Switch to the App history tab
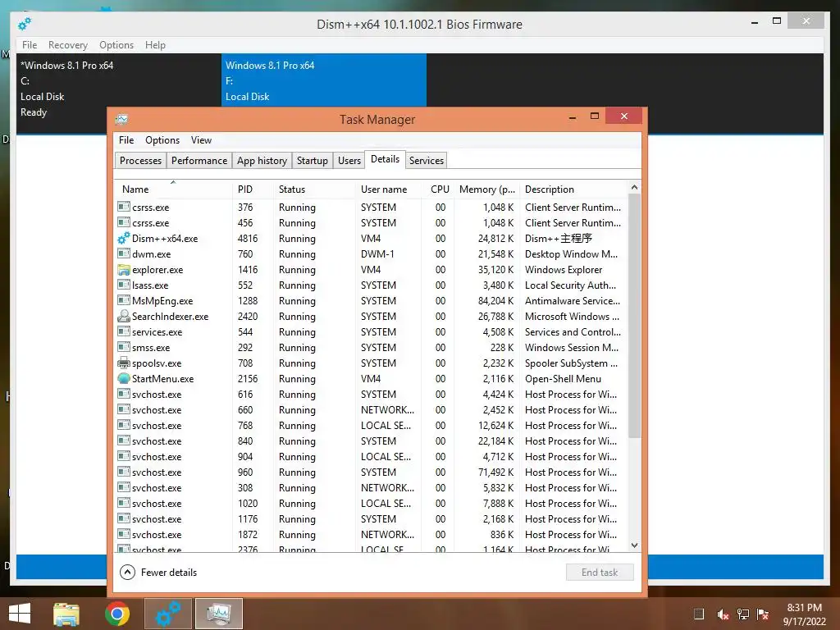 [262, 161]
